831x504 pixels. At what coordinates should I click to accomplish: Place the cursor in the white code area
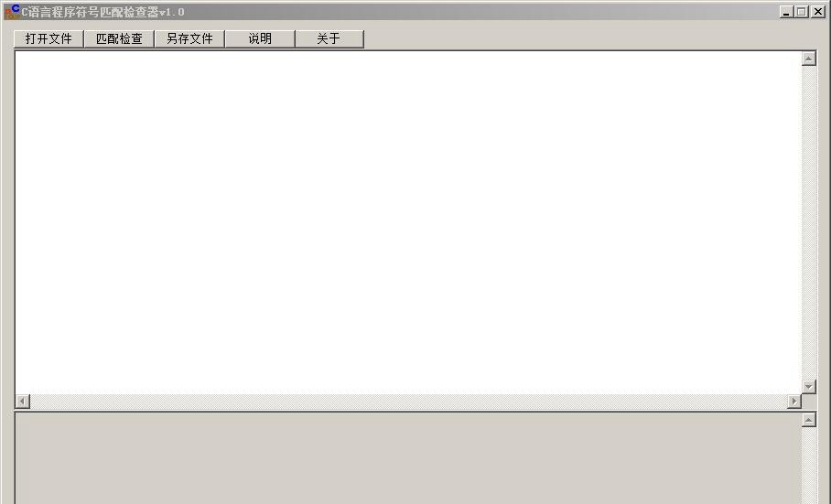click(408, 222)
